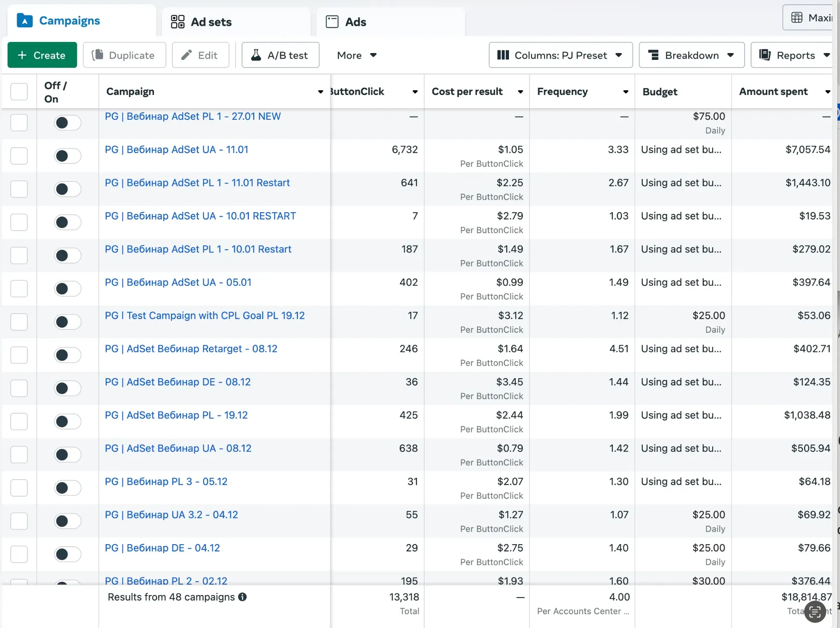This screenshot has width=840, height=628.
Task: Click the A/B test flask icon
Action: coord(256,55)
